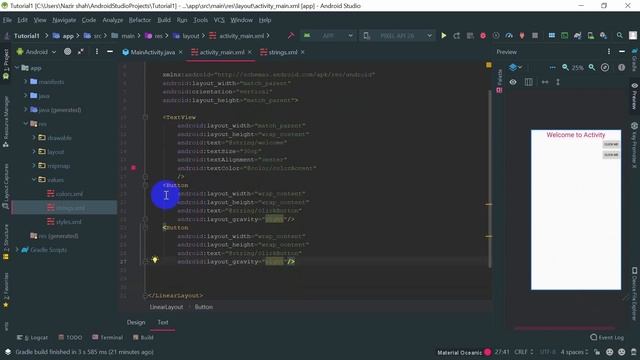Viewport: 640px width, 360px height.
Task: Expand the java folder in project tree
Action: tap(26, 96)
